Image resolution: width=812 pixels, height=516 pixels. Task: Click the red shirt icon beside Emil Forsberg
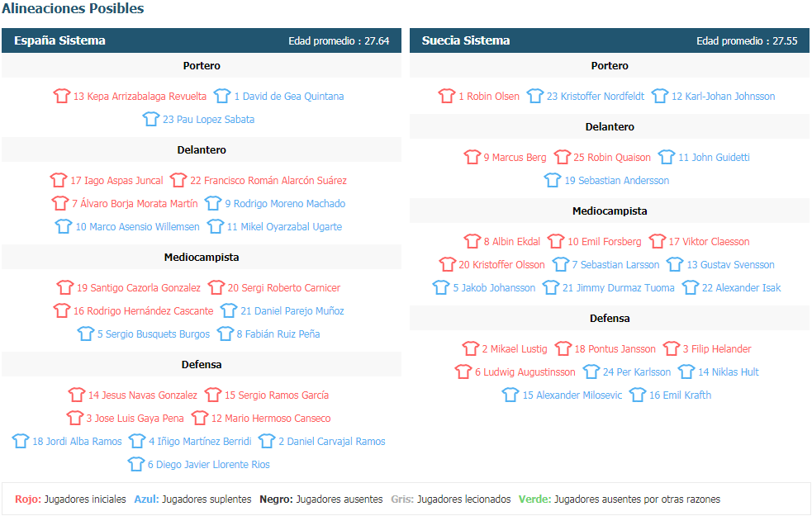(x=556, y=241)
